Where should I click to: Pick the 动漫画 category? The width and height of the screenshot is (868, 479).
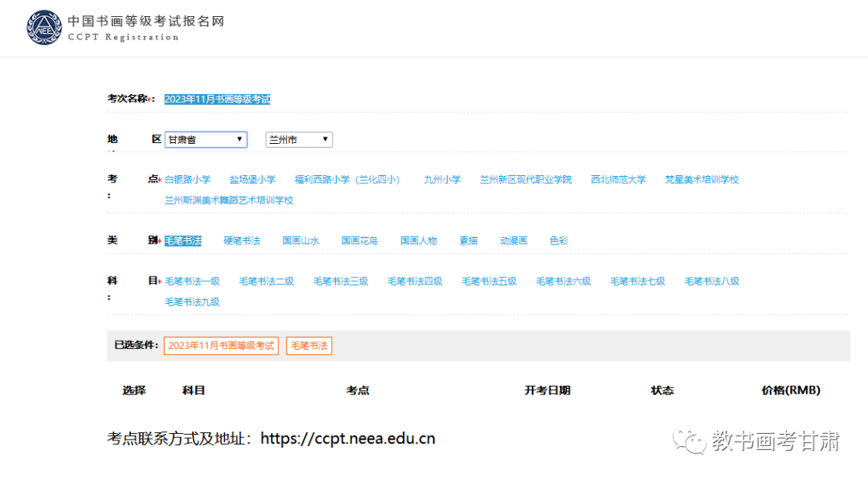[514, 241]
